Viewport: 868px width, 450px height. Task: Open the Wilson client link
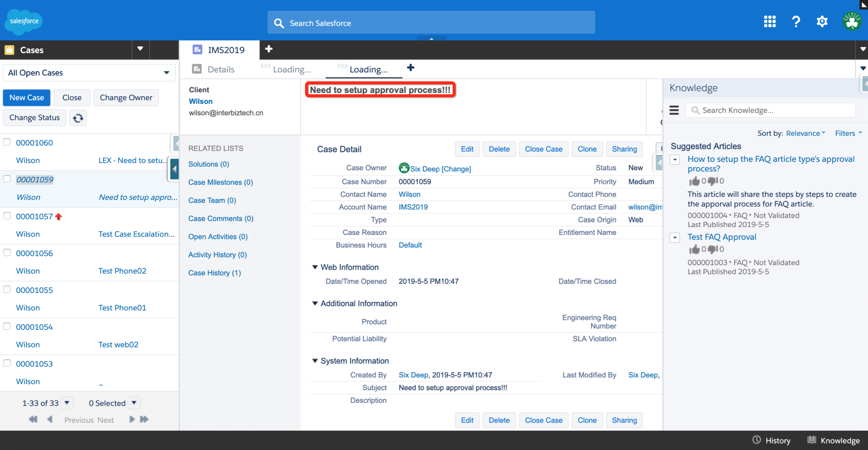pos(200,101)
